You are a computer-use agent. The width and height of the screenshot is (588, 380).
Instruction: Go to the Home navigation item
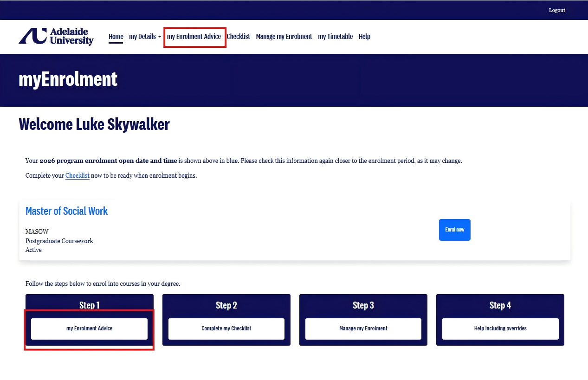pos(116,37)
